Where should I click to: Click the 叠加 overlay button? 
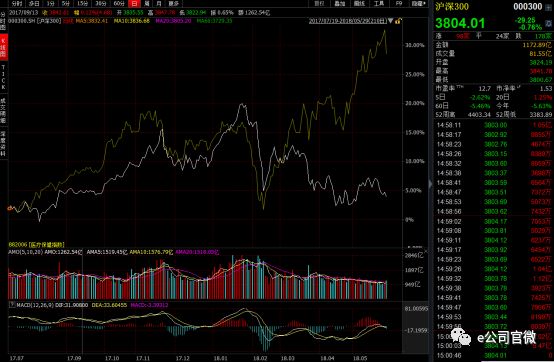pyautogui.click(x=340, y=4)
